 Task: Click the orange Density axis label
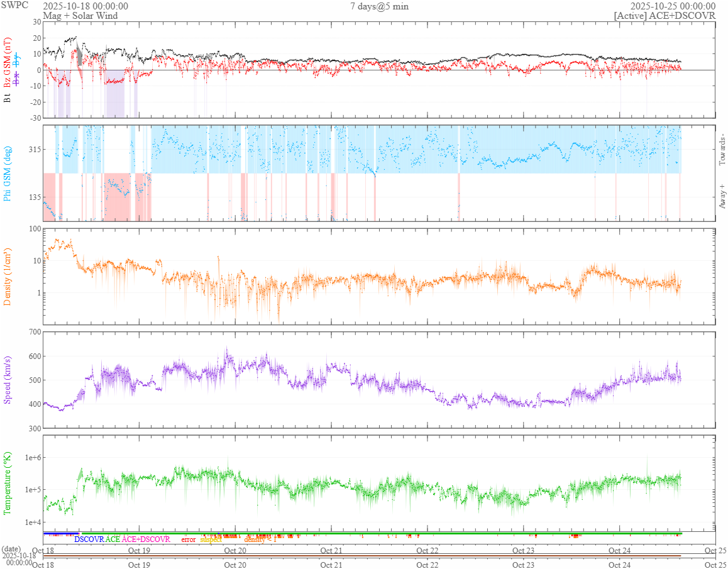tap(8, 277)
